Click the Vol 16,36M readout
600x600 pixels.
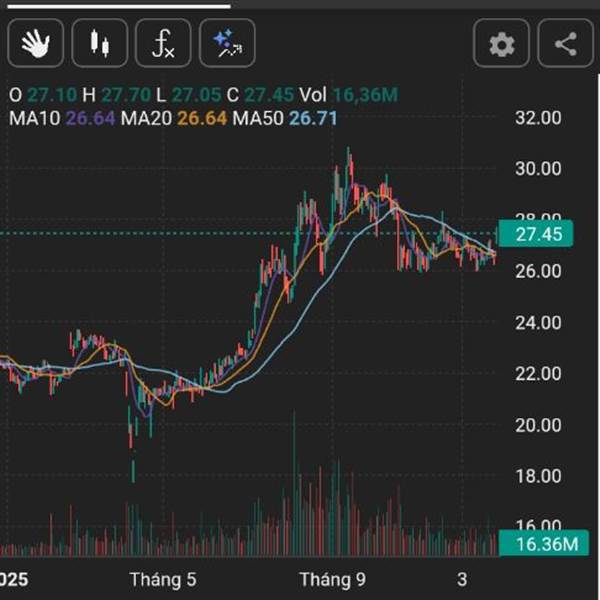[348, 95]
